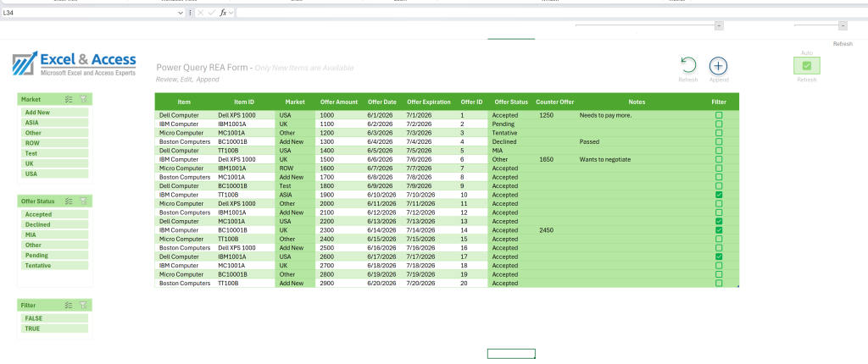
Task: Click the Excel & Access logo
Action: click(75, 64)
